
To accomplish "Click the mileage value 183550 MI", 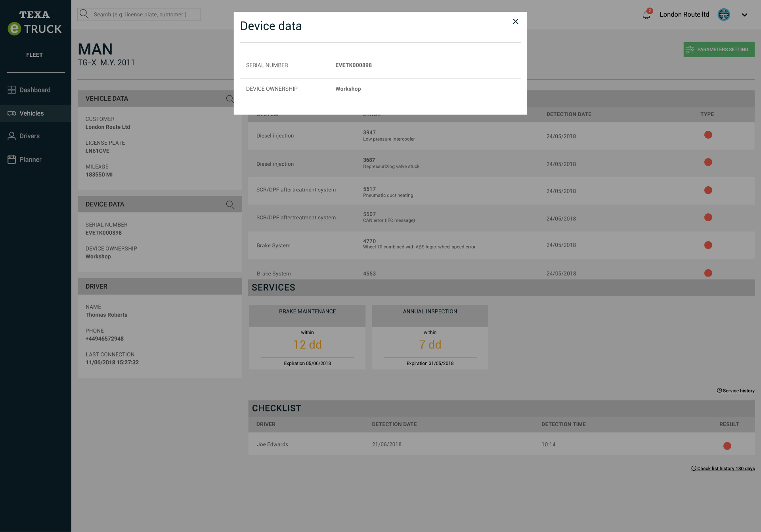I will pyautogui.click(x=99, y=175).
